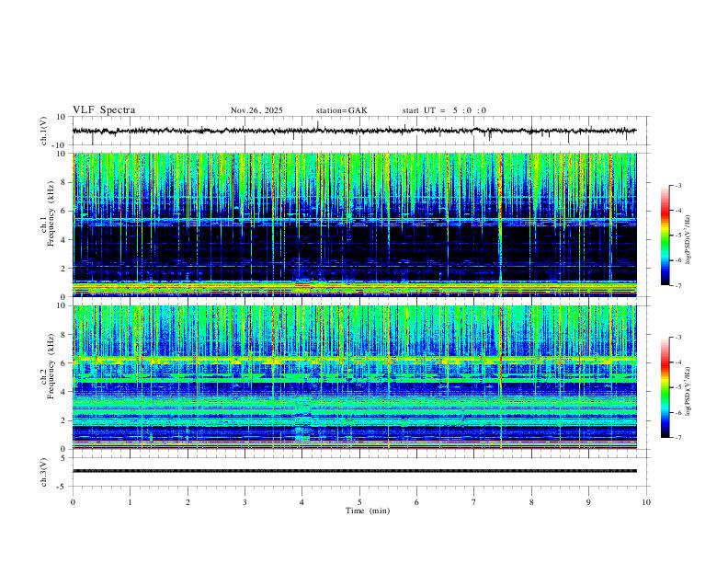728x563 pixels.
Task: Select the log(PSD) label beside ch.2 color bar
Action: pyautogui.click(x=688, y=391)
